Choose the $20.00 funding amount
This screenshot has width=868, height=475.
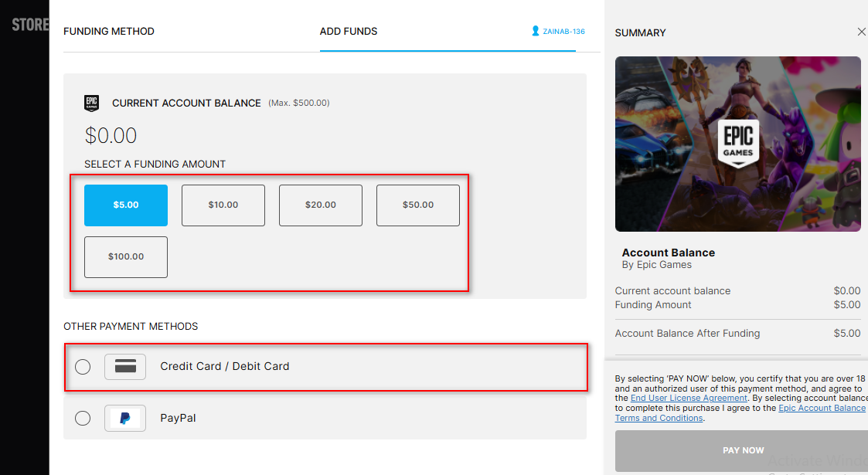[x=320, y=205]
